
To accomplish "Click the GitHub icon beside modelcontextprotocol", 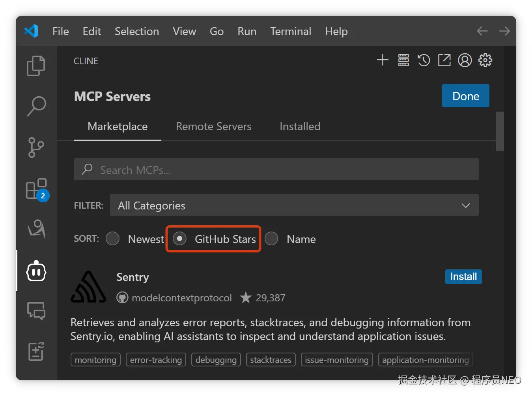I will [122, 298].
